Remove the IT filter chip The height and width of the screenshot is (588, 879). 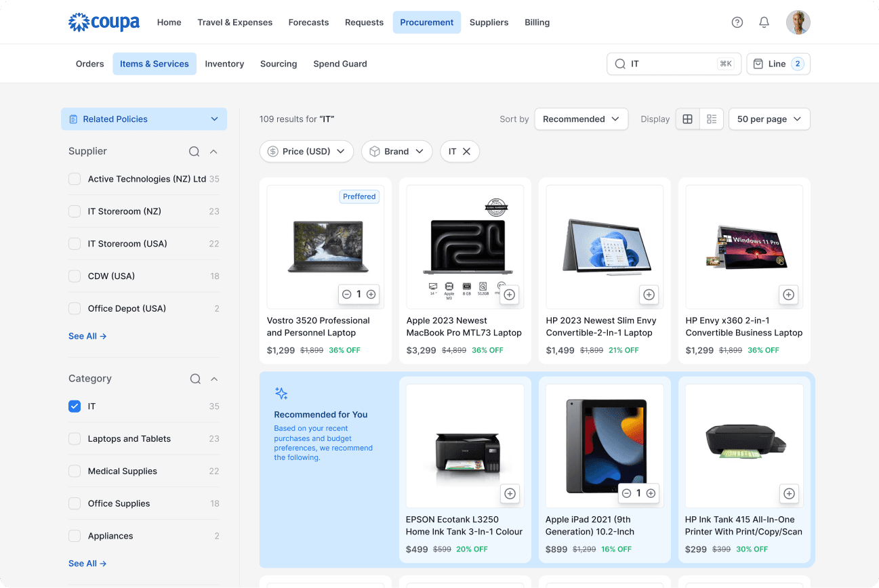pos(466,152)
